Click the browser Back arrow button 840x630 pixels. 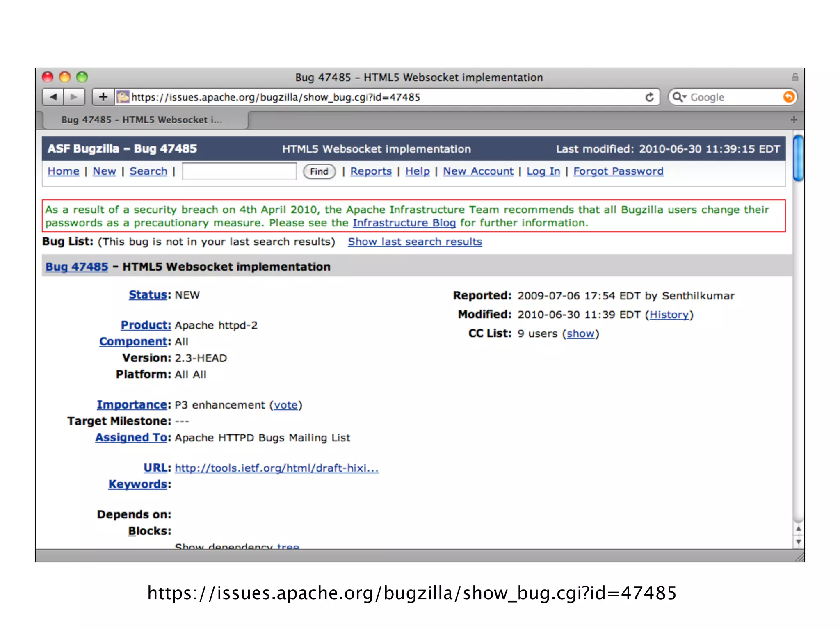click(53, 97)
